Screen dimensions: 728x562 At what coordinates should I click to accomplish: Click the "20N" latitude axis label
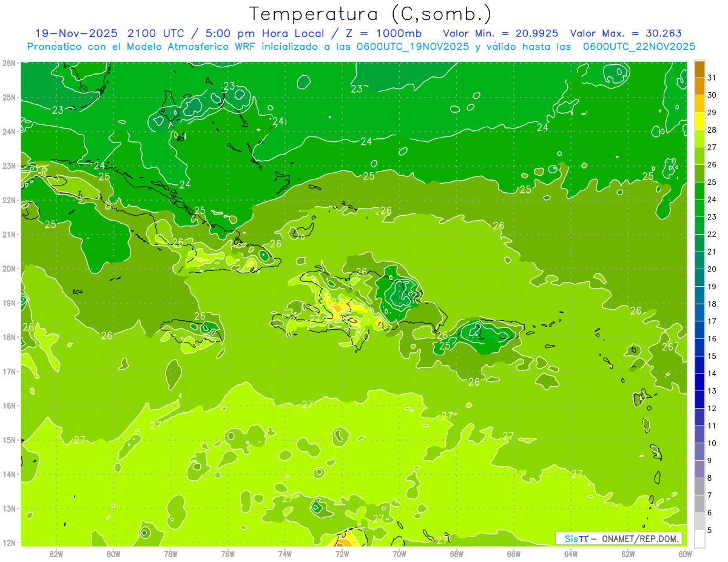point(9,269)
